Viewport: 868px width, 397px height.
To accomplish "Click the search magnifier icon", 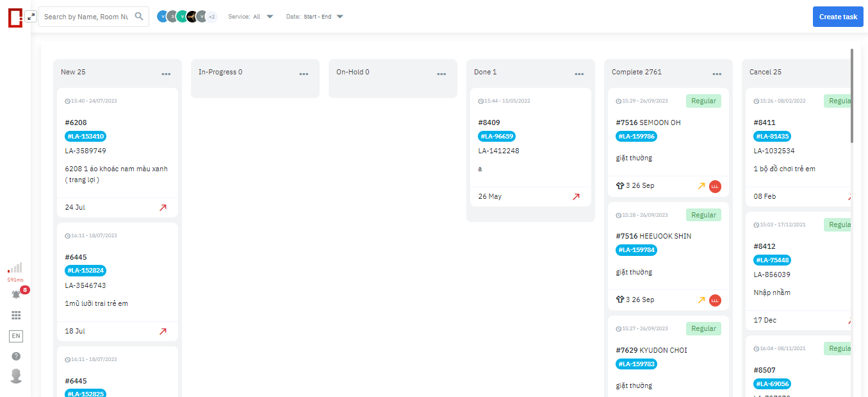I will [139, 17].
